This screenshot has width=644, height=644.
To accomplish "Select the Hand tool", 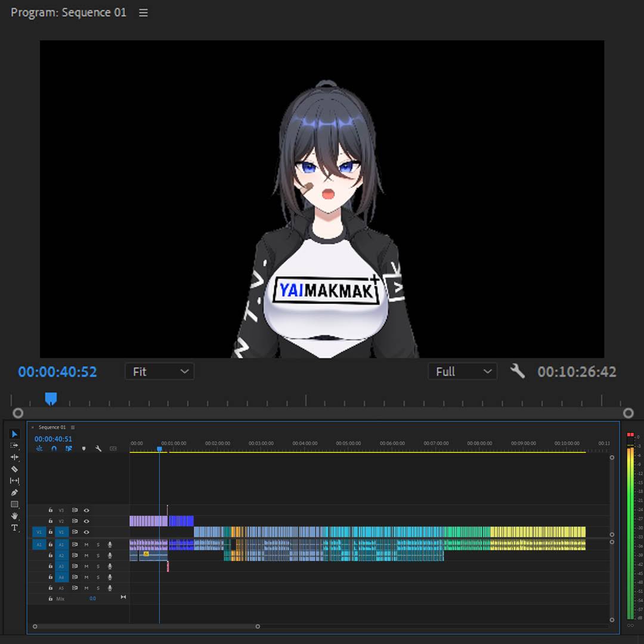I will [14, 516].
